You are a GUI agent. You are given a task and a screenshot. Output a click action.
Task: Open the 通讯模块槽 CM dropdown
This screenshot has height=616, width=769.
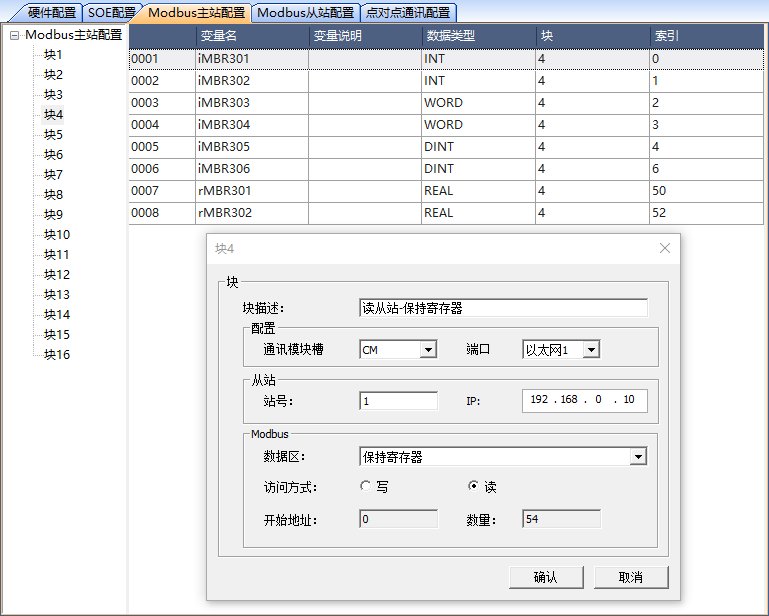[x=428, y=350]
